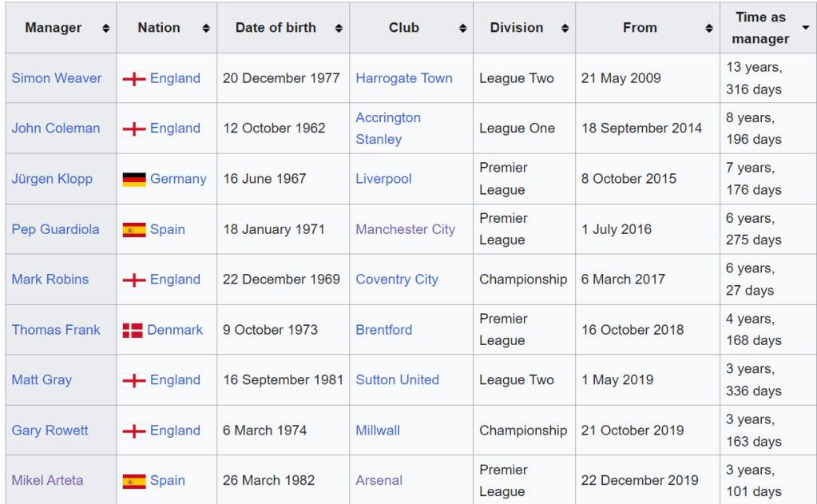
Task: Click the sort arrows in Manager column header
Action: pos(105,28)
